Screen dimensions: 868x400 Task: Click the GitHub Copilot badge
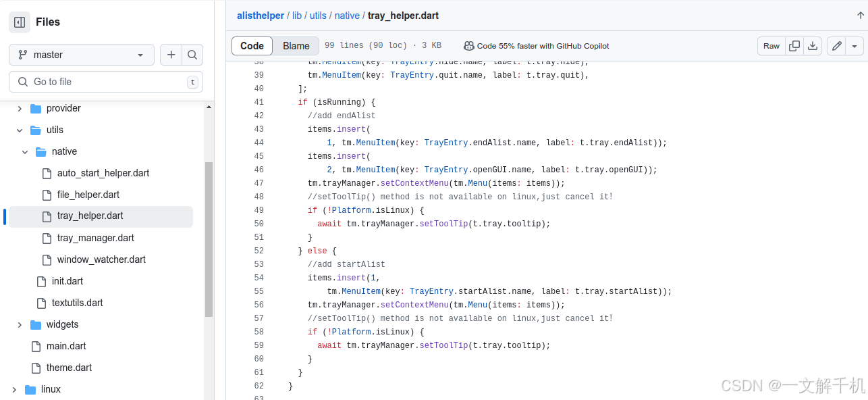click(x=536, y=46)
